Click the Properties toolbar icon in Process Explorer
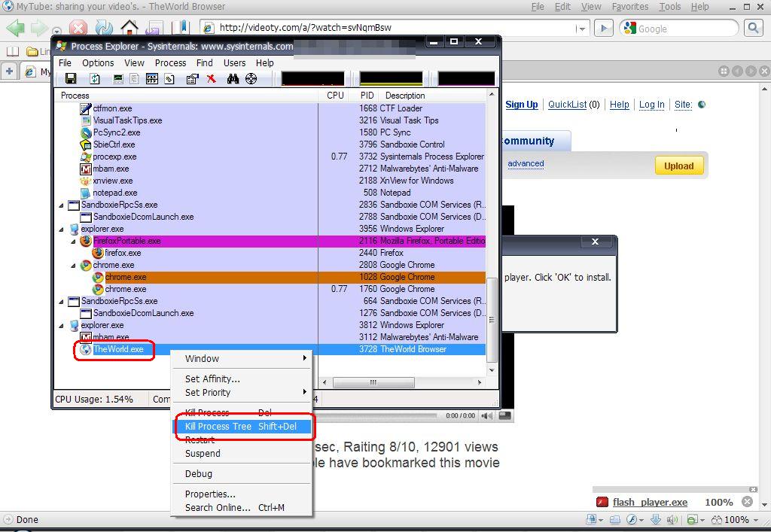This screenshot has height=532, width=771. pyautogui.click(x=192, y=78)
